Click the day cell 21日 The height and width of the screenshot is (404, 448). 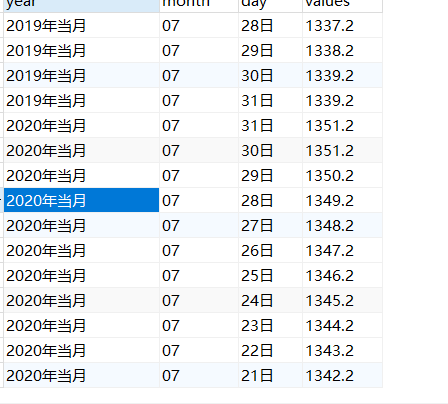pos(270,375)
